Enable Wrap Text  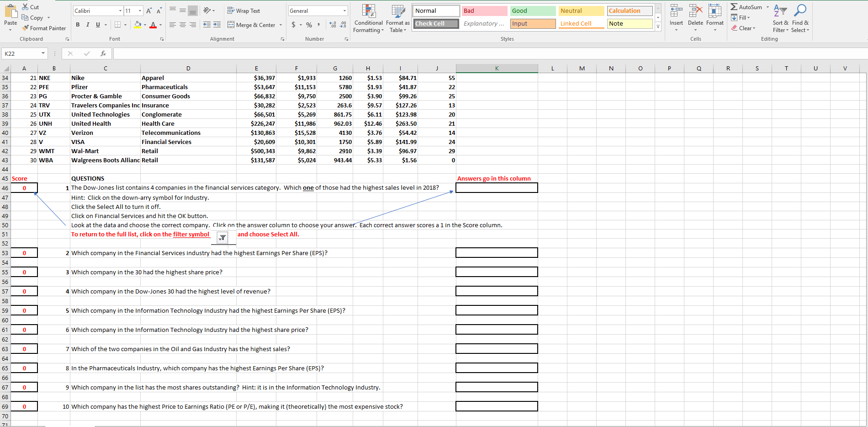click(x=243, y=10)
